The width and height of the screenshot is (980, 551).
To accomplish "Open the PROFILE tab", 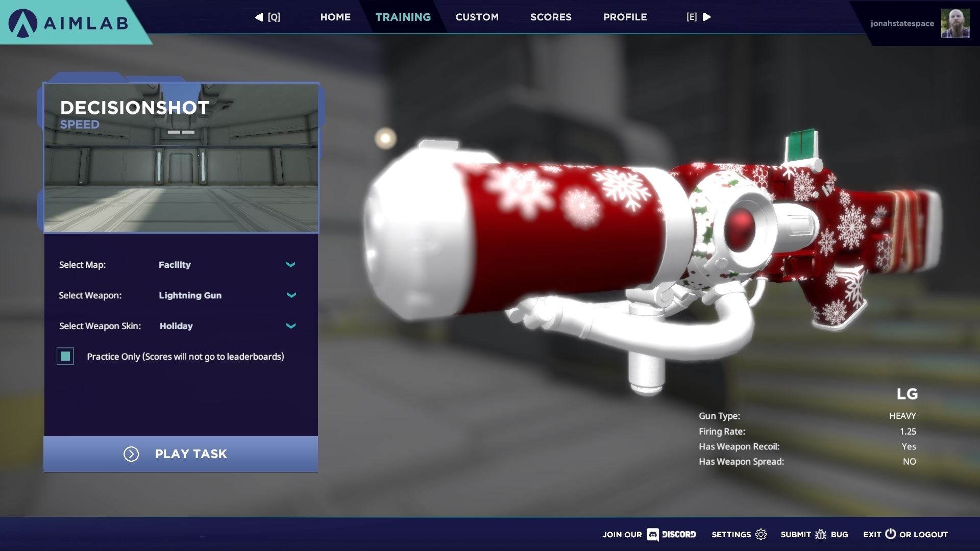I will [x=625, y=17].
